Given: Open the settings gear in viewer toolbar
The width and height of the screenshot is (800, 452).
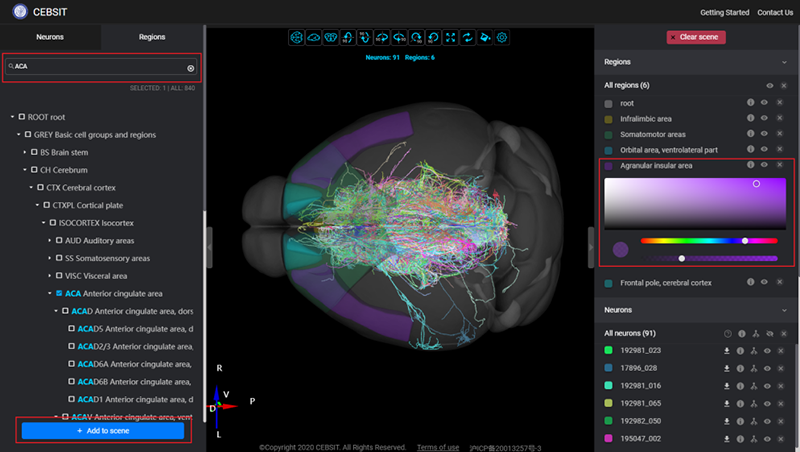Looking at the screenshot, I should point(502,38).
